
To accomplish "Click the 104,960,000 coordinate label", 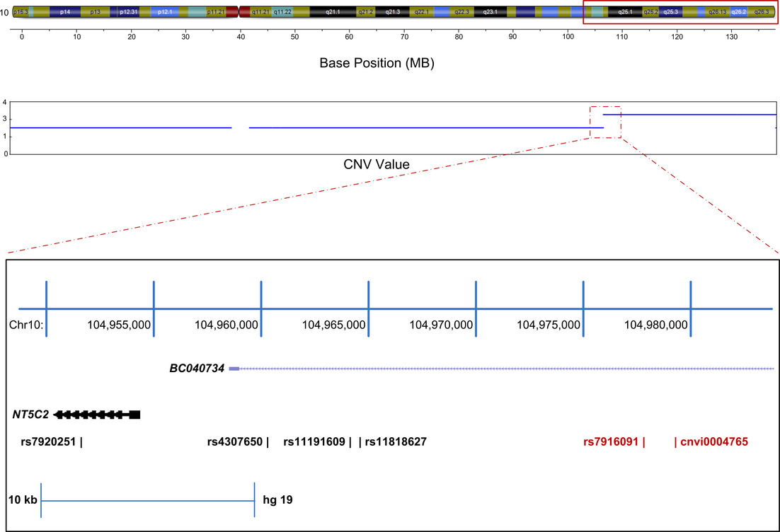I will click(x=226, y=325).
